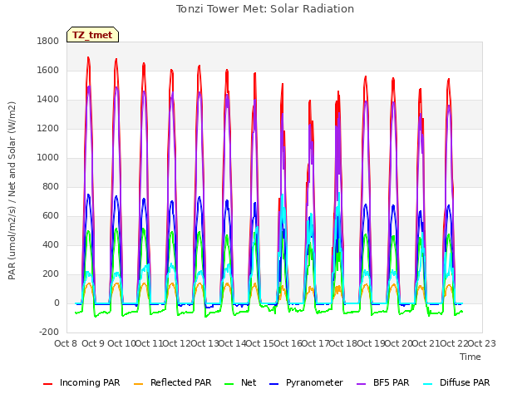The width and height of the screenshot is (532, 399).
Task: Click the orange Reflected PAR legend swatch
Action: point(139,384)
